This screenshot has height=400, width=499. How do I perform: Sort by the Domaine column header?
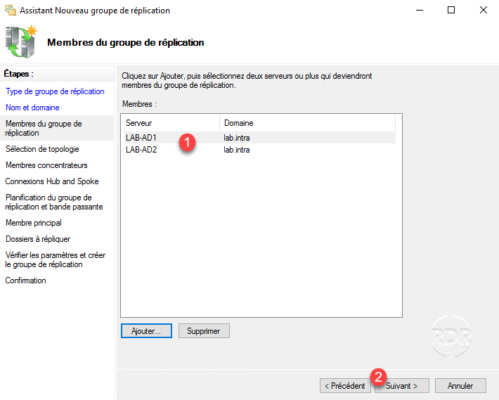click(x=307, y=123)
